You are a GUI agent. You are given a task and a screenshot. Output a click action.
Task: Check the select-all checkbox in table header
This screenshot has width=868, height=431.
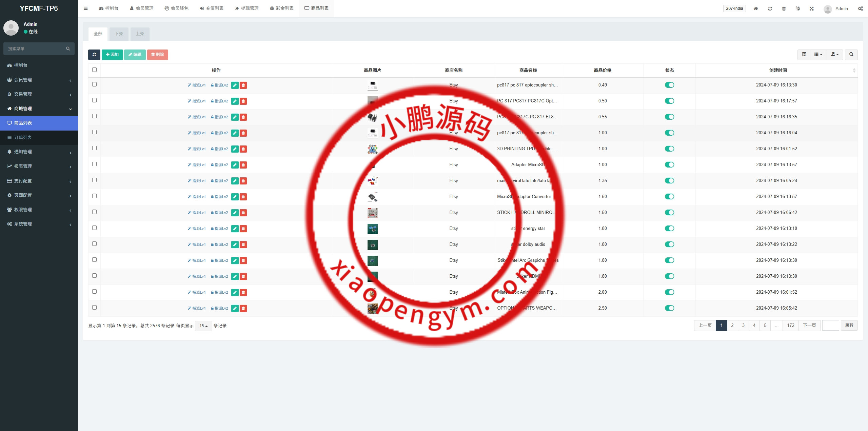click(x=94, y=70)
